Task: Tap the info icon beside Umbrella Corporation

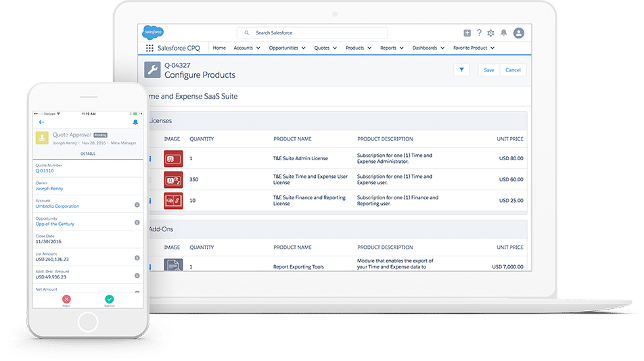Action: point(137,205)
